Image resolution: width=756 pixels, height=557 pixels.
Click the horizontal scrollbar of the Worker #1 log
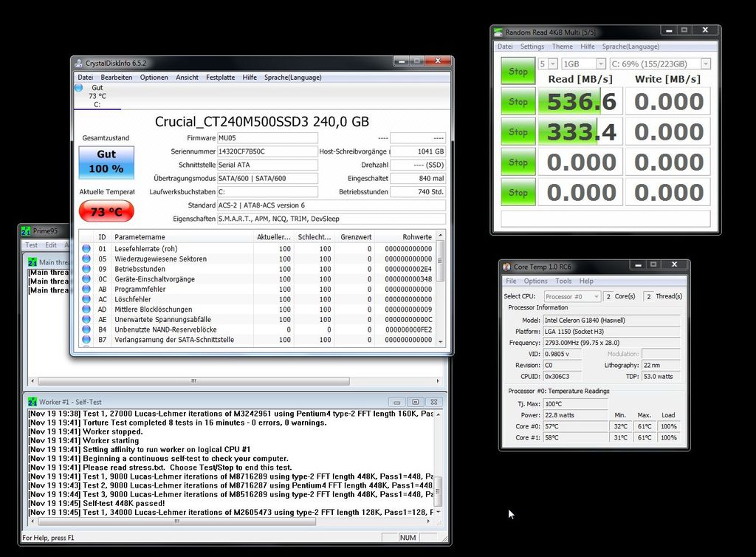[230, 522]
